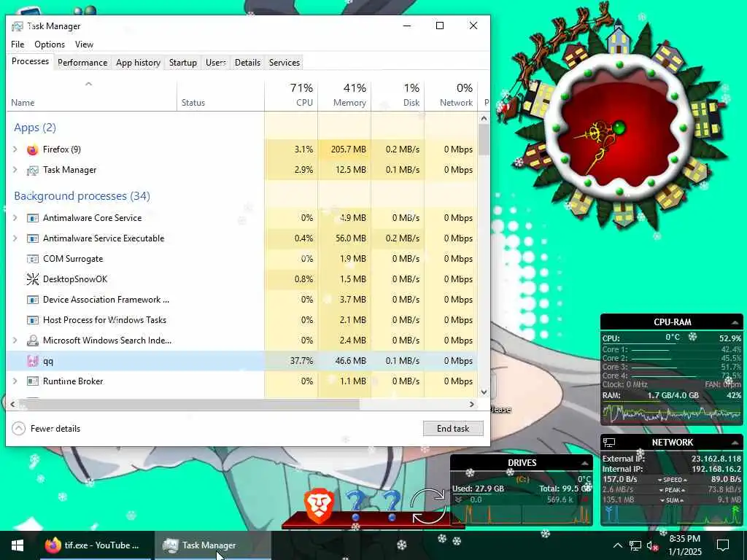
Task: Click the Runtime Broker process icon
Action: tap(32, 381)
